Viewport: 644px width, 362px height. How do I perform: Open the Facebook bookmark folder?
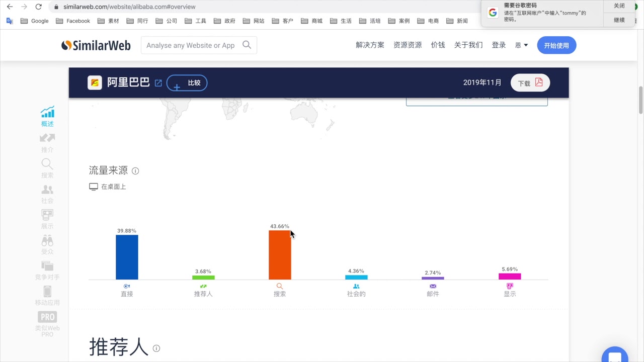73,21
